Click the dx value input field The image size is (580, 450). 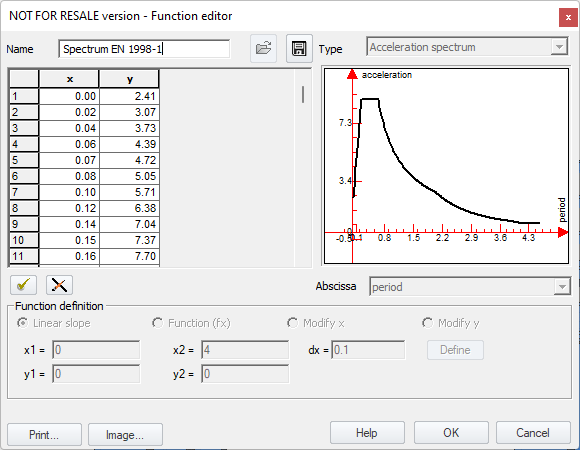tap(368, 350)
